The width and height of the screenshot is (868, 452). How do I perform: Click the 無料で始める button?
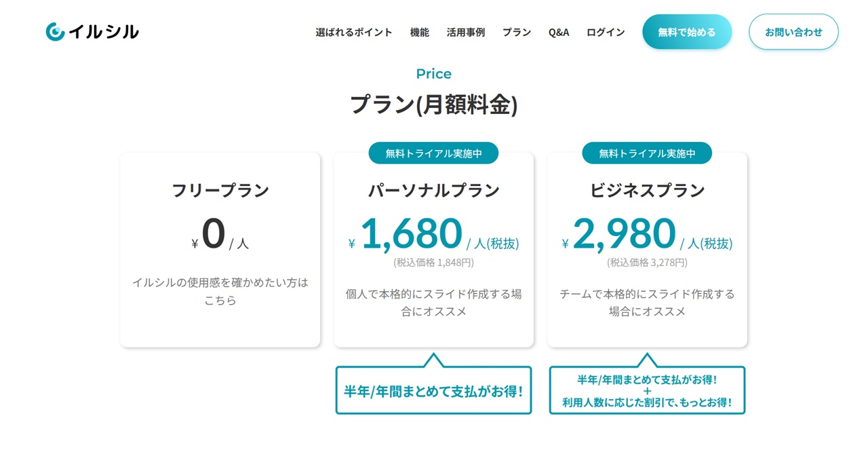coord(687,32)
